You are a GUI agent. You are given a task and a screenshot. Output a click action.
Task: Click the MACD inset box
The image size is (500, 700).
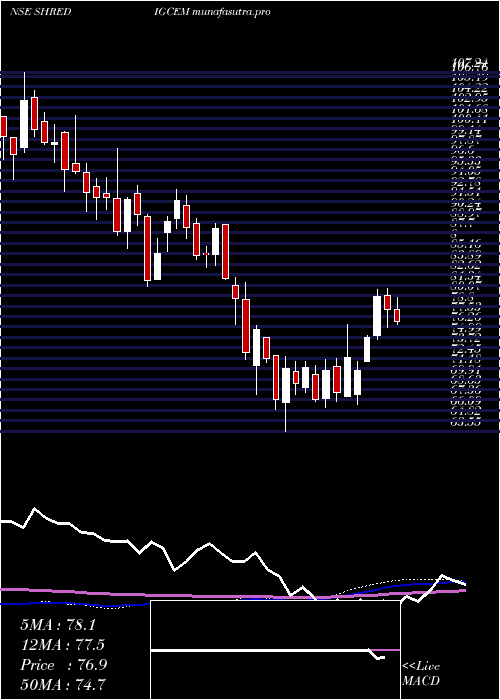click(275, 650)
